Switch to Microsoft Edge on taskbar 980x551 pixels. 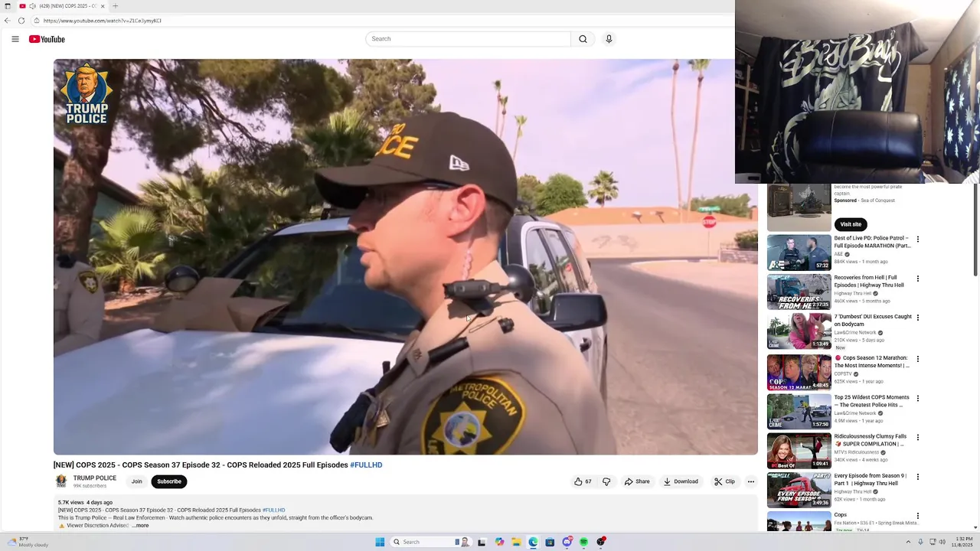point(533,542)
